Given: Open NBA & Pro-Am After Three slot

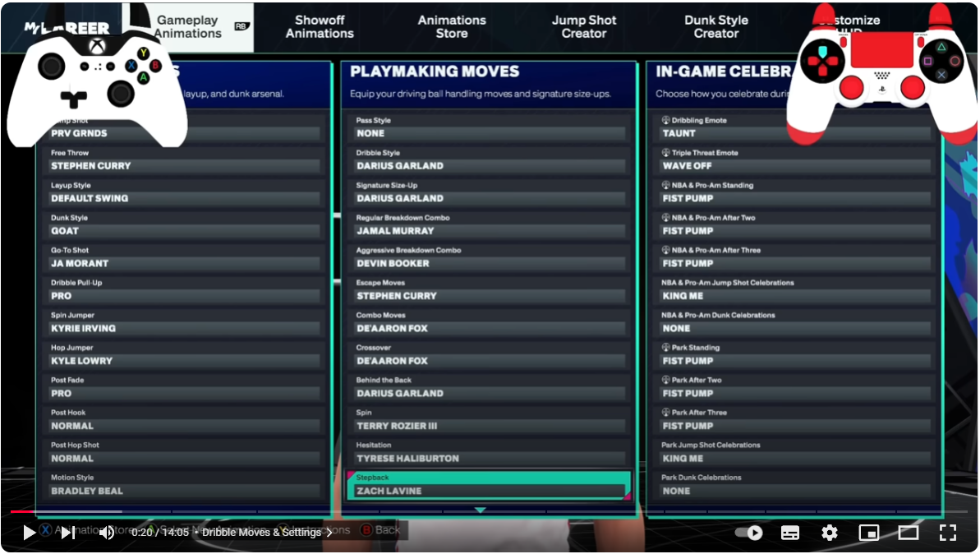Looking at the screenshot, I should tap(794, 257).
